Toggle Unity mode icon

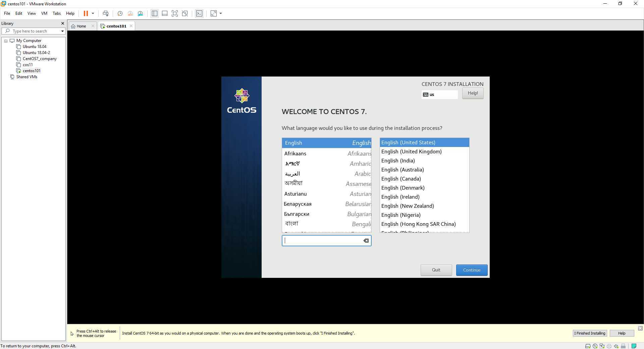pos(185,13)
